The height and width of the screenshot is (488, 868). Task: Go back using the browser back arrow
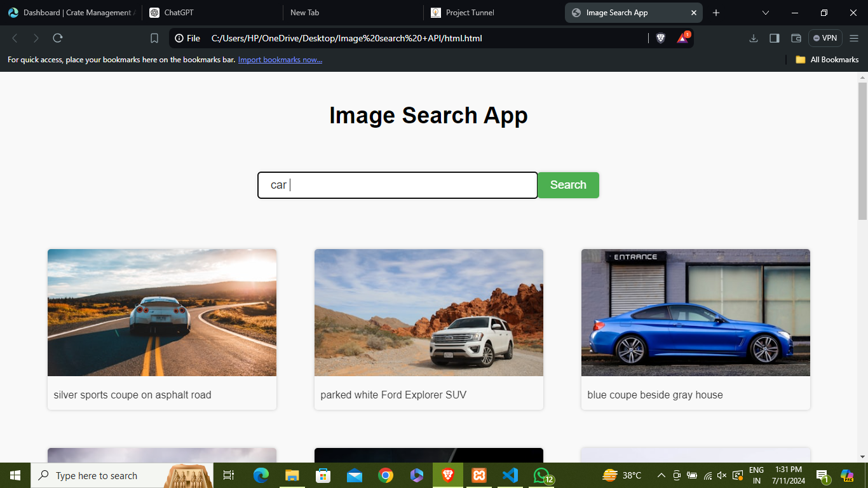point(15,38)
